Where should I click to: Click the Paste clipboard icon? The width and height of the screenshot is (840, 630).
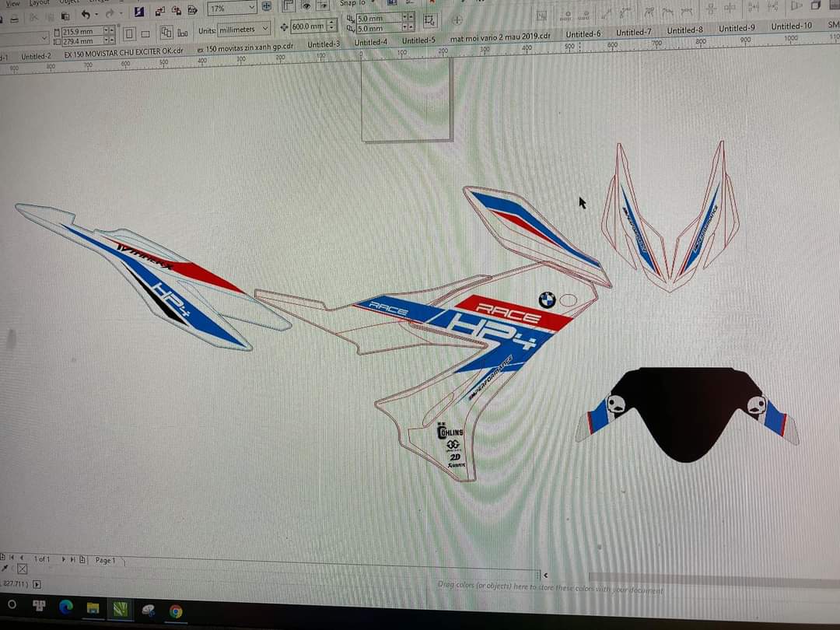65,17
